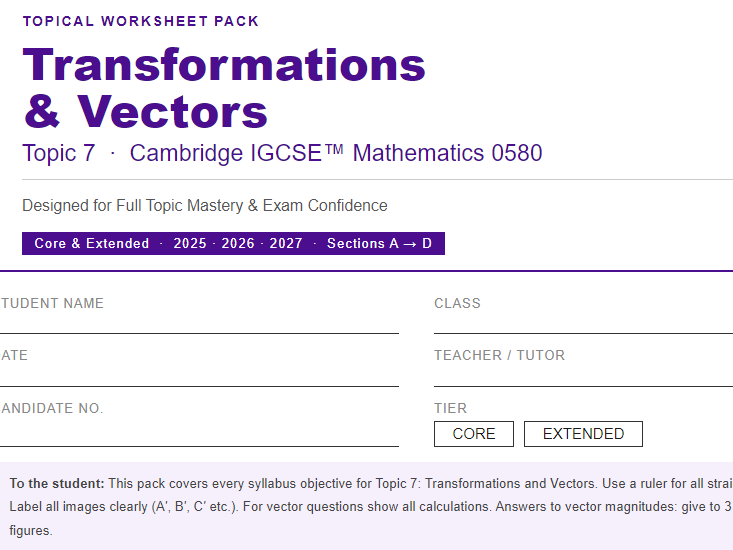The width and height of the screenshot is (733, 550).
Task: Click the Teacher / Tutor input line
Action: coord(583,377)
